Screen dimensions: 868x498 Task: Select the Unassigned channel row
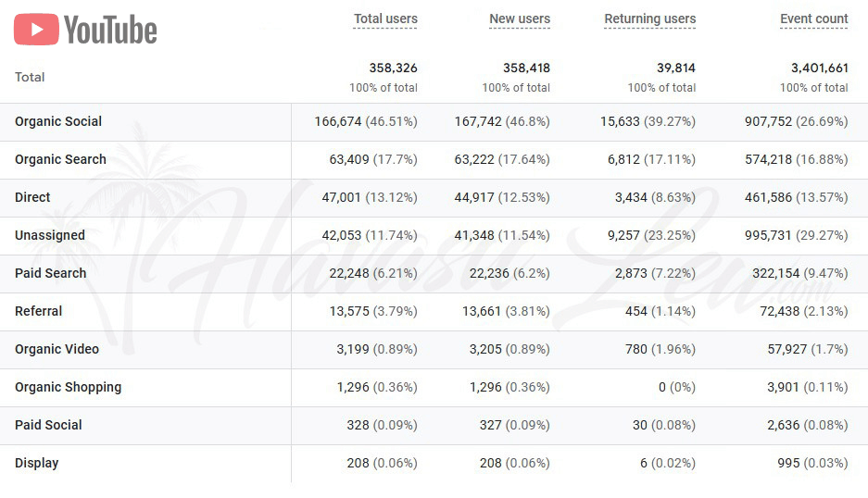click(434, 236)
